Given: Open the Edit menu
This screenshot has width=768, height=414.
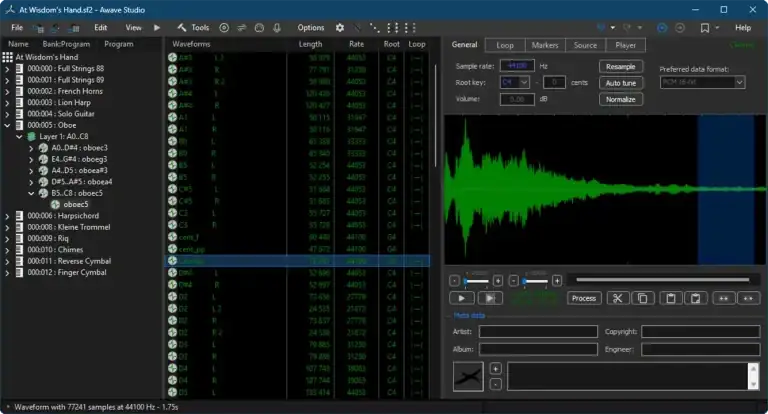Looking at the screenshot, I should point(101,28).
